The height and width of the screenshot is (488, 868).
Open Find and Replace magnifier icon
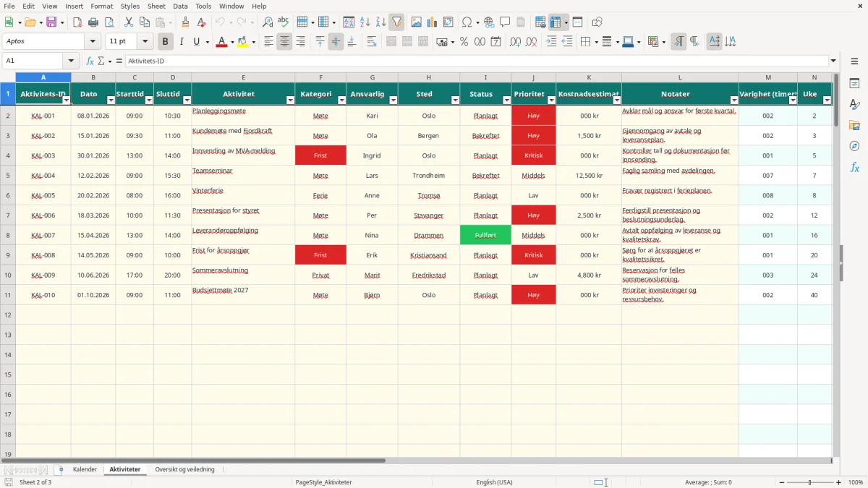coord(268,22)
